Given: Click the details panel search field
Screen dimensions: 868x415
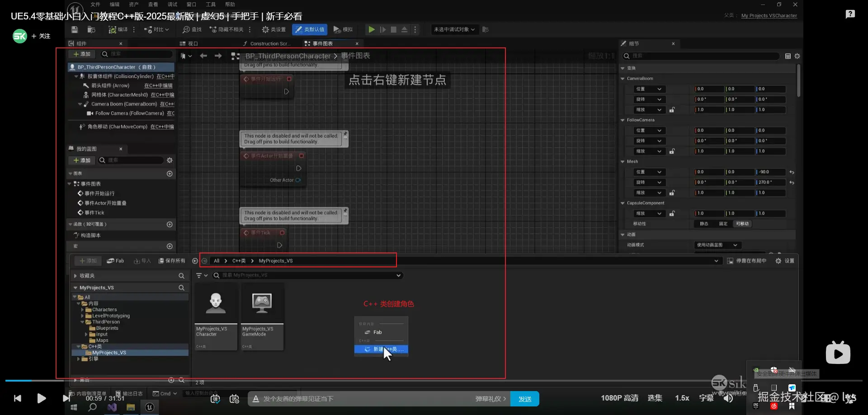Looking at the screenshot, I should 701,56.
